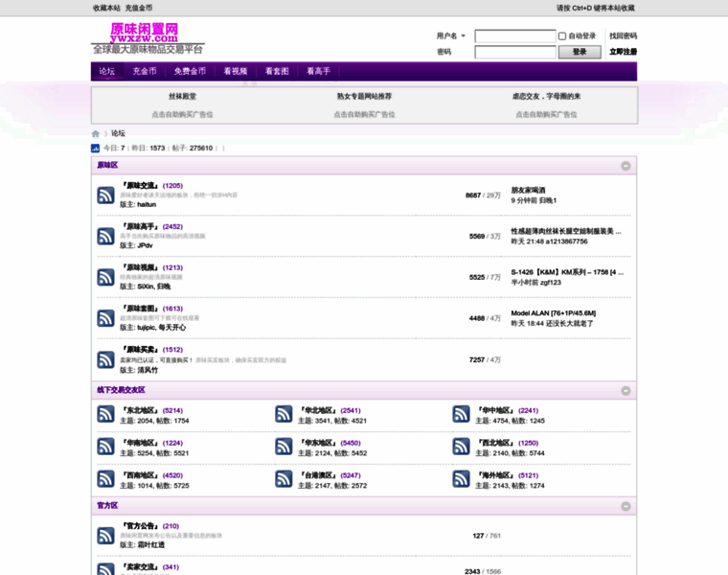
Task: Open moderator haitun's profile
Action: click(x=147, y=204)
